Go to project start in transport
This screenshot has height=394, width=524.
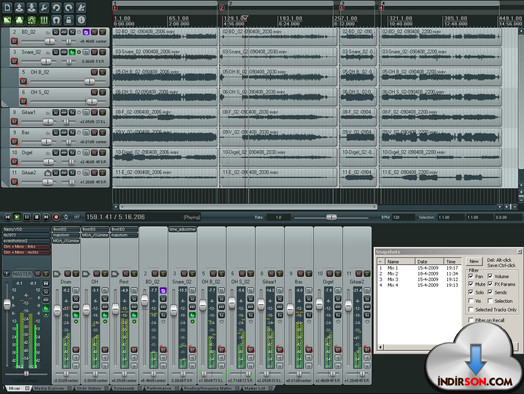pos(7,217)
